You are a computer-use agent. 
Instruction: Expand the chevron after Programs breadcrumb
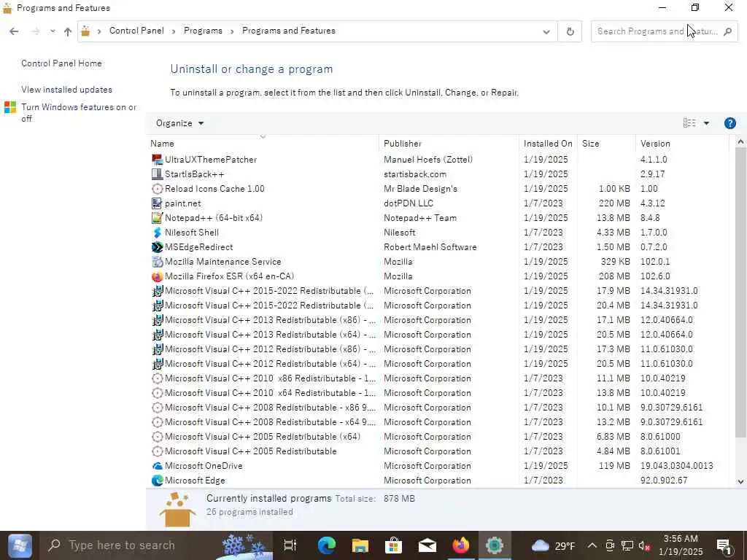232,31
